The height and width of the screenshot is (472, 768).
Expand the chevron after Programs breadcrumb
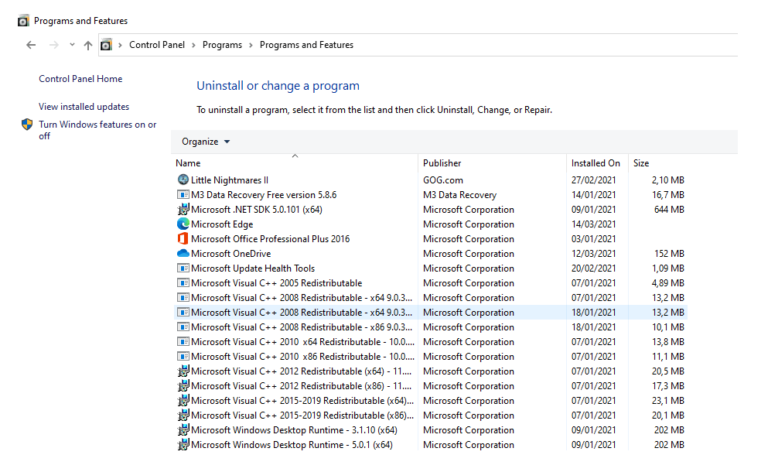[251, 45]
